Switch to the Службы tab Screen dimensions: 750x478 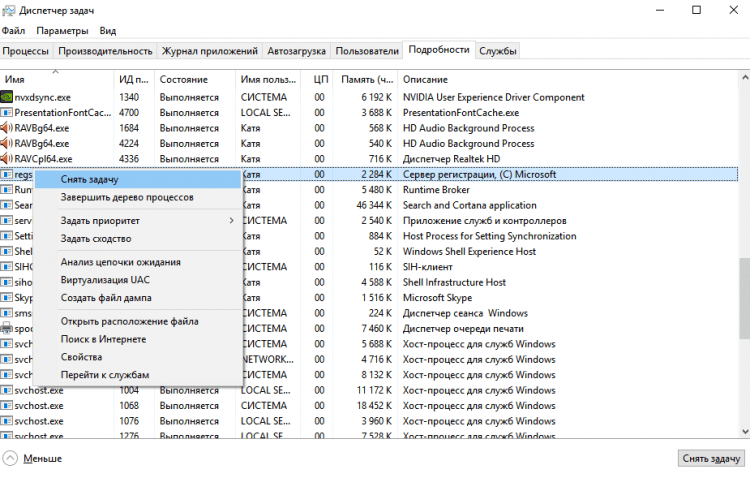tap(497, 51)
